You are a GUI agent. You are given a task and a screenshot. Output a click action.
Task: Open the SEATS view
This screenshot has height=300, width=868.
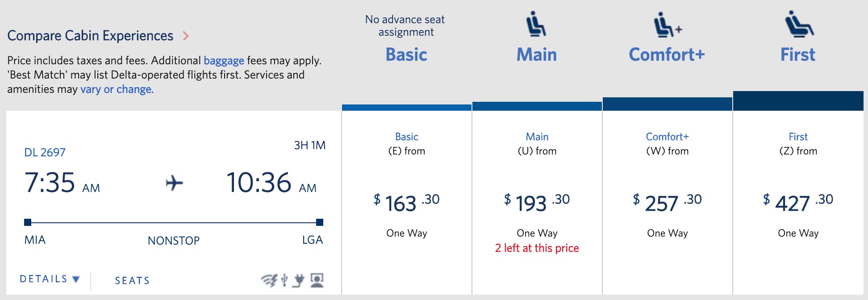point(132,280)
